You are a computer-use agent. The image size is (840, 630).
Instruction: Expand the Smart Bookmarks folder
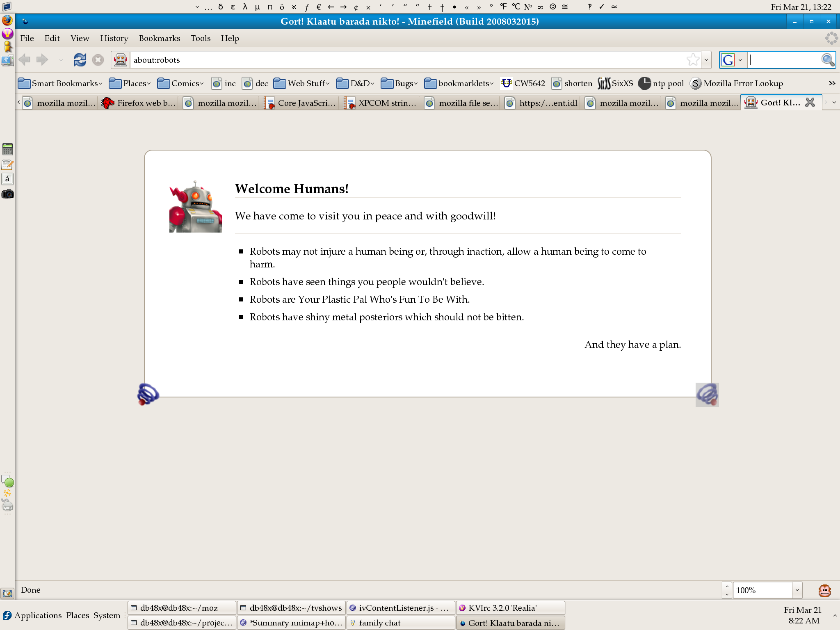pyautogui.click(x=60, y=83)
